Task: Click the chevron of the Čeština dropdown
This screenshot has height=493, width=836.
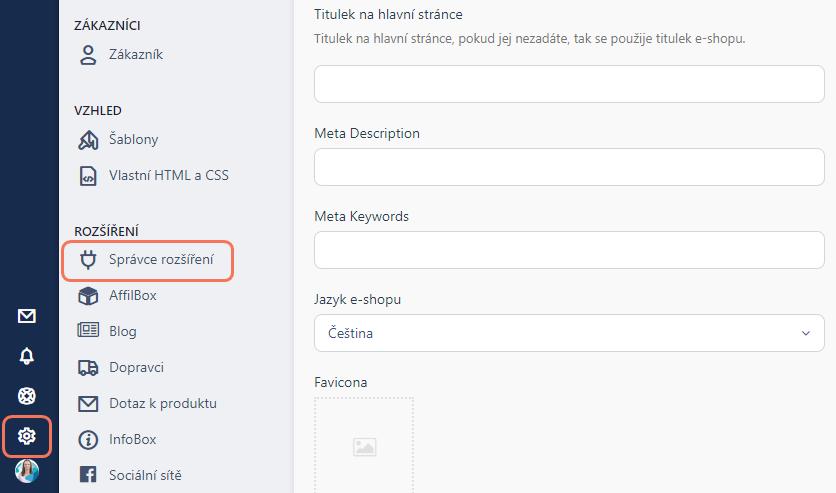Action: 806,333
